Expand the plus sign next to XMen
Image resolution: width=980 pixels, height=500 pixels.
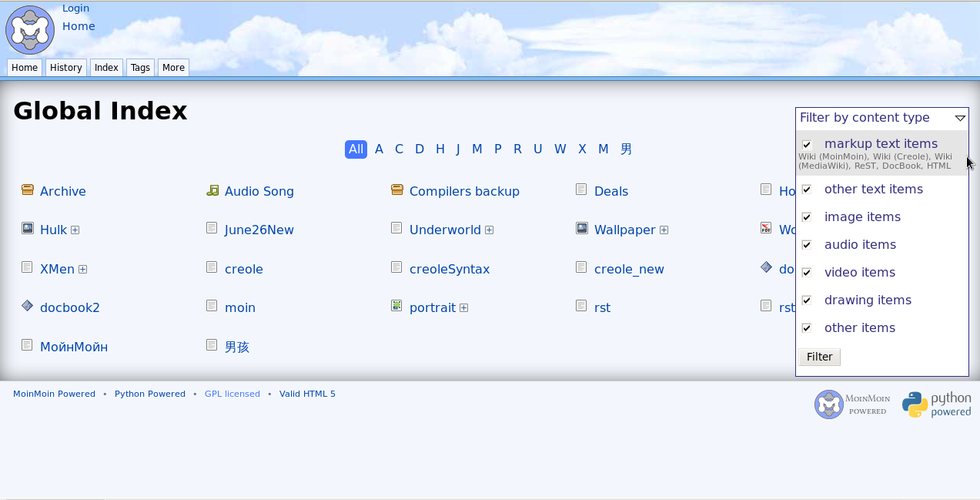coord(82,270)
